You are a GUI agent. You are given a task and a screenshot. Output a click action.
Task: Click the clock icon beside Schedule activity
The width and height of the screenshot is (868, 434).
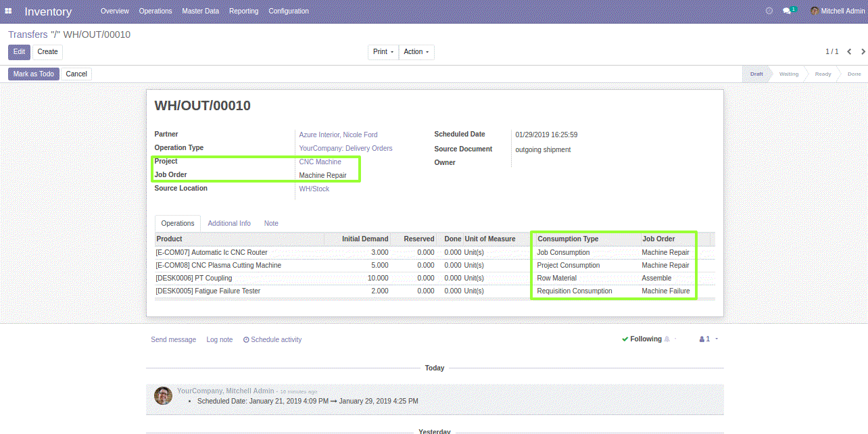click(x=246, y=340)
